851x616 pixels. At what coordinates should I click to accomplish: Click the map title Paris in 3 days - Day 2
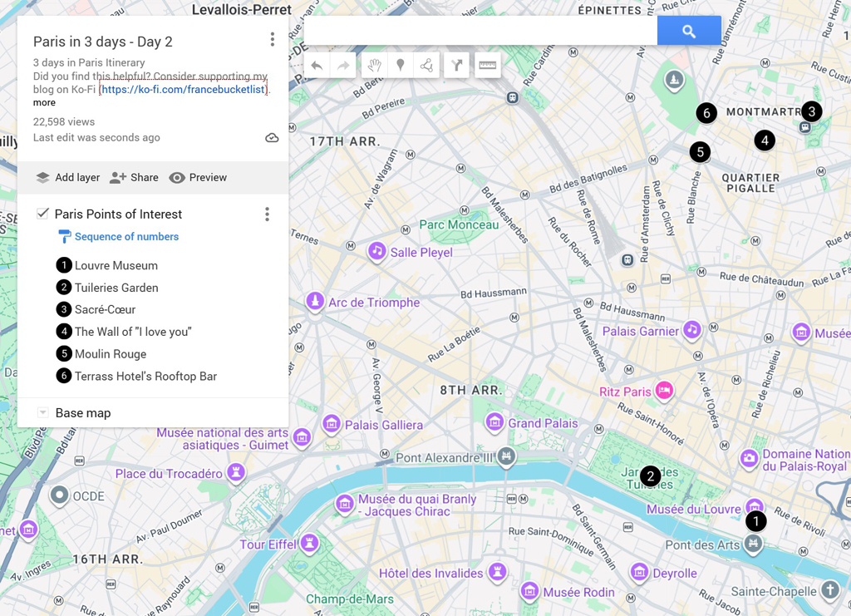click(x=102, y=42)
